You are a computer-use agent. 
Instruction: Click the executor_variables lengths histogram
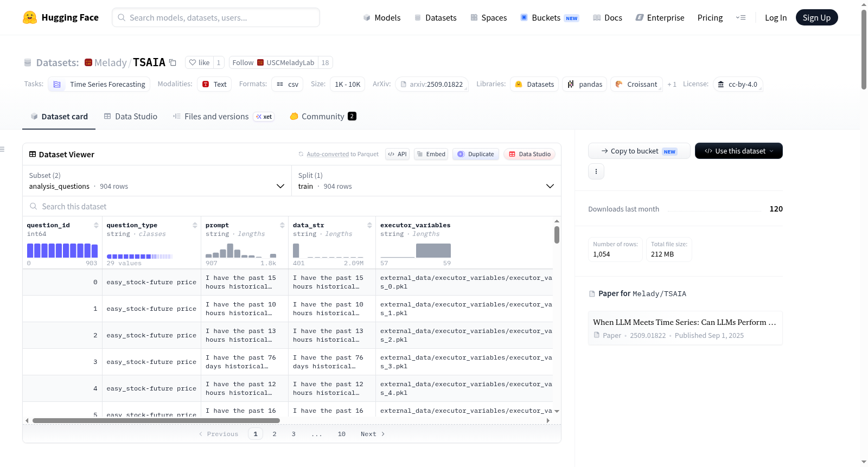[x=416, y=251]
